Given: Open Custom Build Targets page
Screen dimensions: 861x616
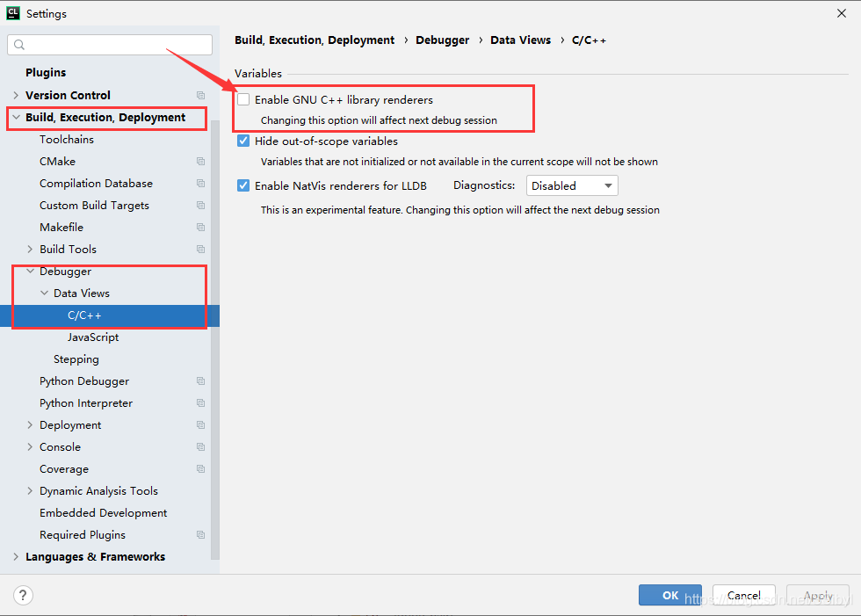Looking at the screenshot, I should 95,206.
